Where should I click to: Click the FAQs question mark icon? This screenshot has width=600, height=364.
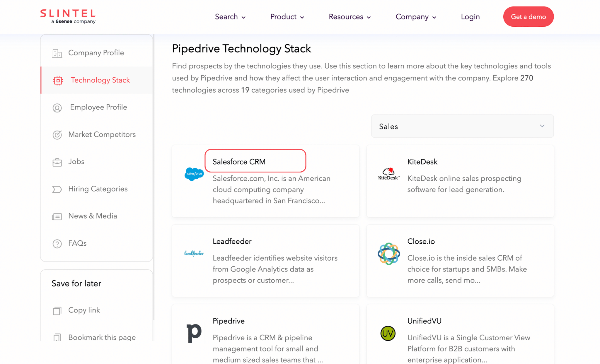57,244
